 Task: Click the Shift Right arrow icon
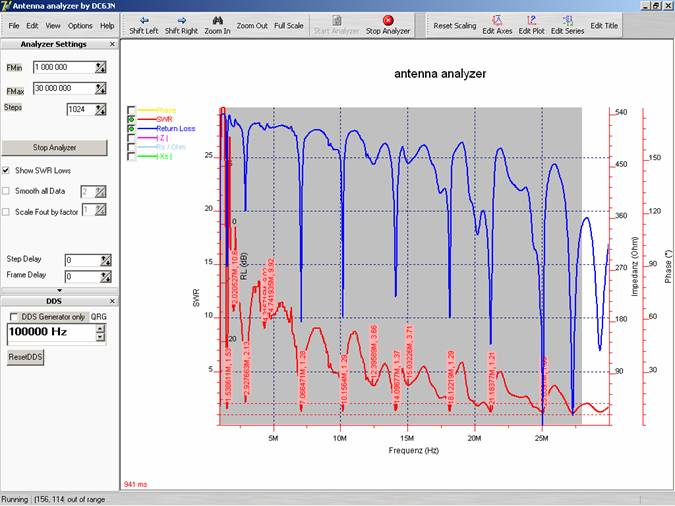pyautogui.click(x=182, y=19)
